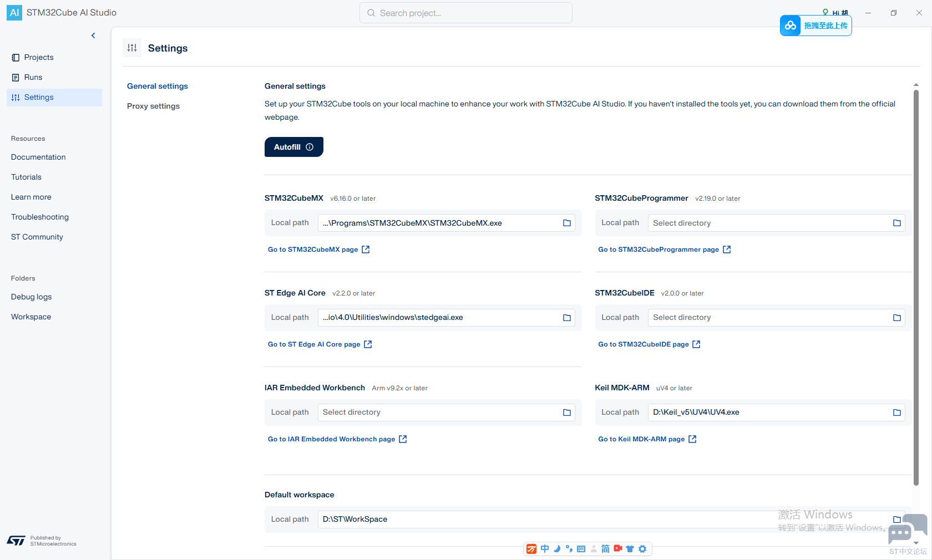The height and width of the screenshot is (560, 932).
Task: Browse folder for the ST Edge AI Core path
Action: point(567,318)
